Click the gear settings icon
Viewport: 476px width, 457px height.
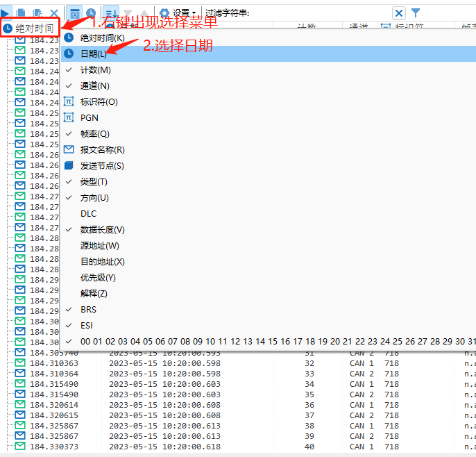(x=164, y=13)
